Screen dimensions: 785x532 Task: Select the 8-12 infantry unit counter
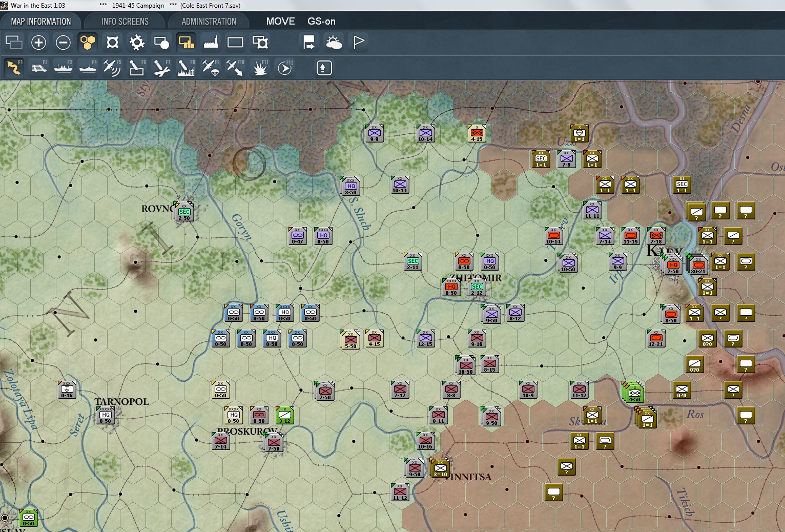coord(515,313)
